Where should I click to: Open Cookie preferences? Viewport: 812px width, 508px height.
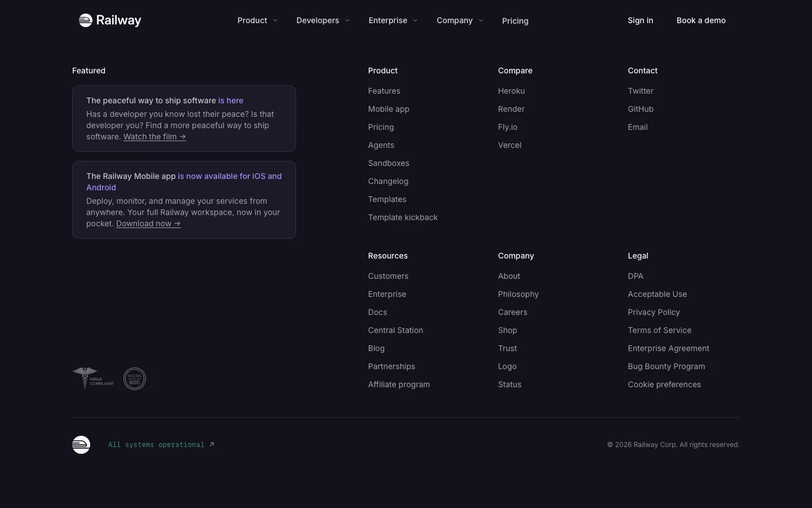click(x=664, y=384)
